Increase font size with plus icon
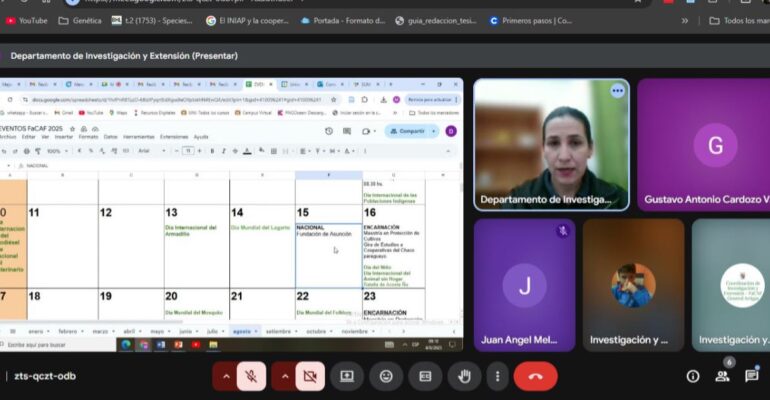 pyautogui.click(x=200, y=151)
